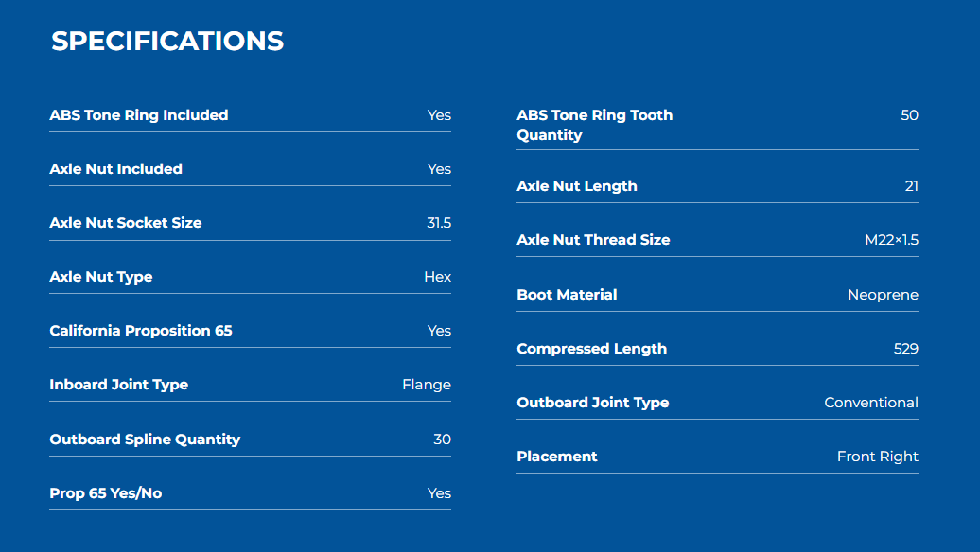
Task: Select the Neoprene value text
Action: (883, 295)
